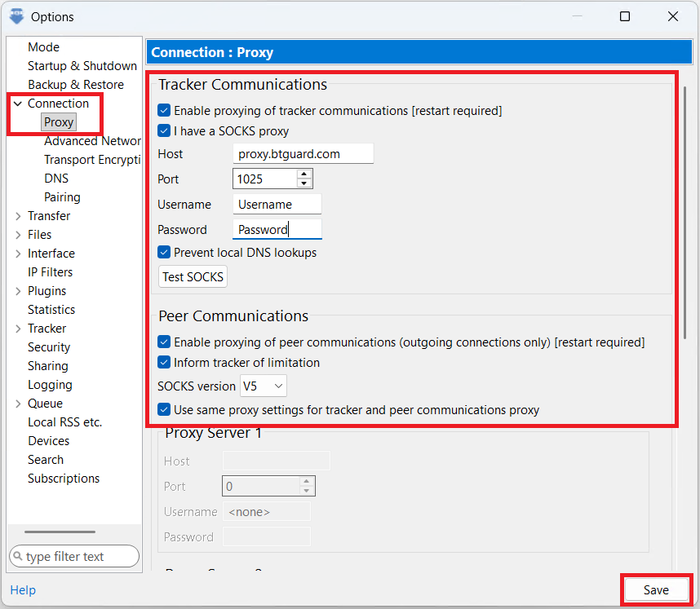Expand the Transfer tree node
The height and width of the screenshot is (609, 700).
tap(18, 216)
